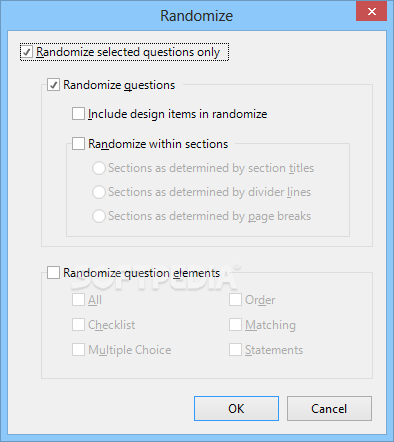
Task: Click Cancel to dismiss the dialog
Action: coord(329,408)
